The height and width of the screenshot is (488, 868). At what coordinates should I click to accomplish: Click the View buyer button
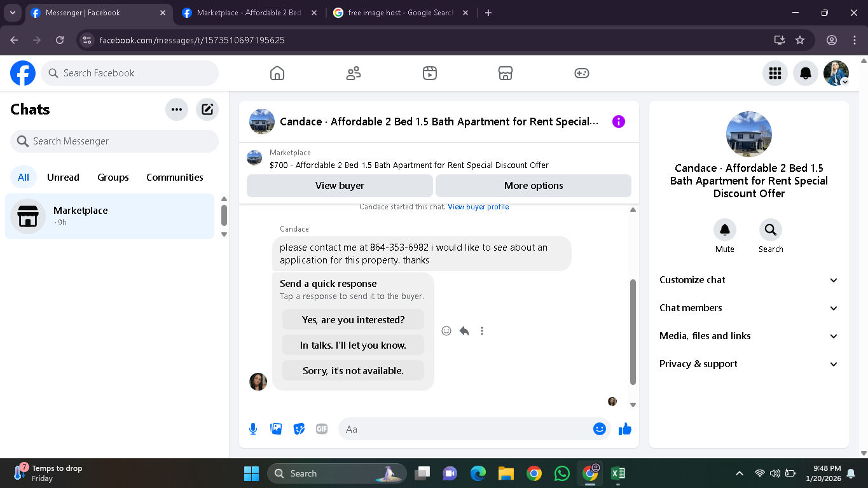[340, 186]
